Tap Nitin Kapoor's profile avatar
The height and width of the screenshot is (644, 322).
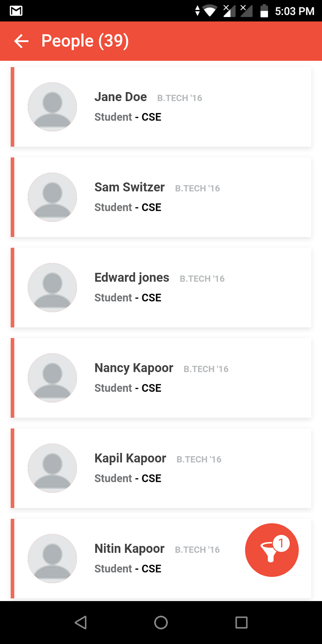[52, 558]
